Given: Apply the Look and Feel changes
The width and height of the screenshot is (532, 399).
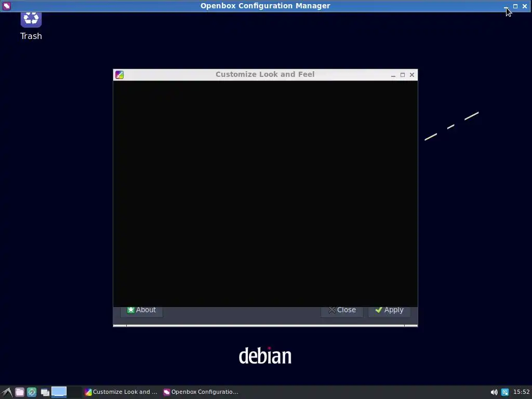Looking at the screenshot, I should click(x=389, y=310).
